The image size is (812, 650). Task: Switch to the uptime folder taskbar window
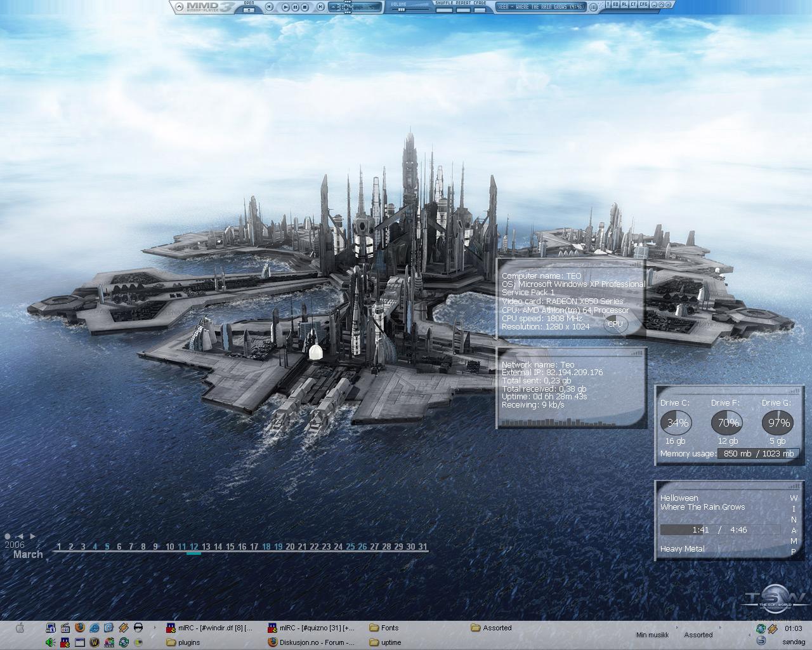click(x=414, y=642)
